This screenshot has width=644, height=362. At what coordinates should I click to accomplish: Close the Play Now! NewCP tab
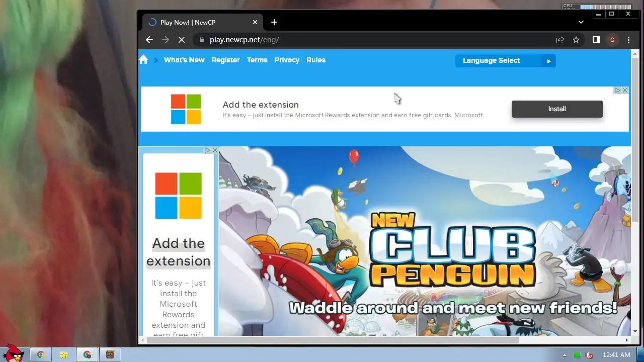point(255,22)
